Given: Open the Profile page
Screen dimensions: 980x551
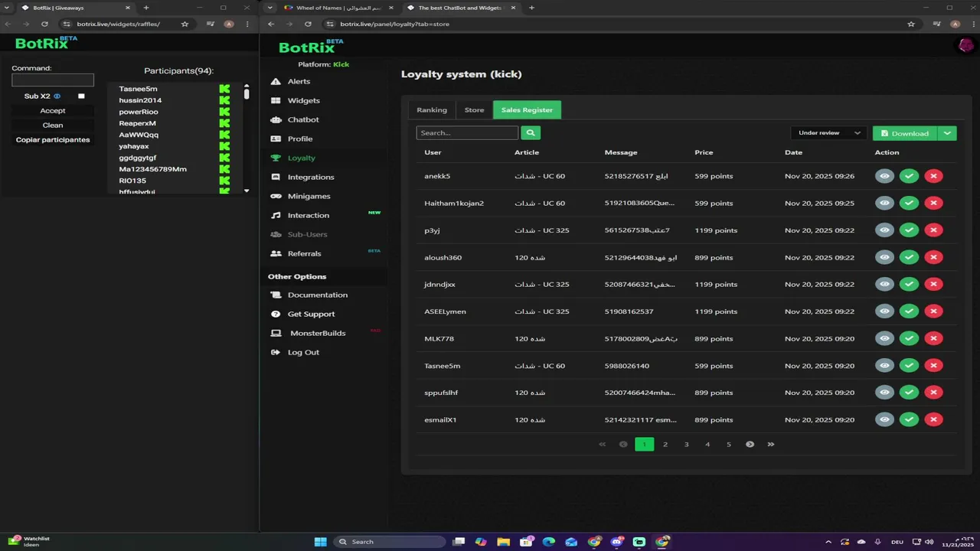Looking at the screenshot, I should [299, 139].
